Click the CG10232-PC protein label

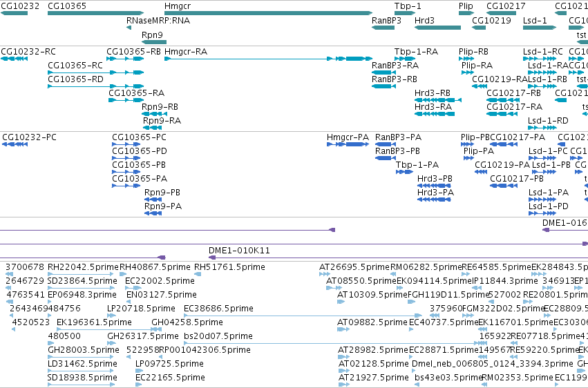(x=29, y=137)
